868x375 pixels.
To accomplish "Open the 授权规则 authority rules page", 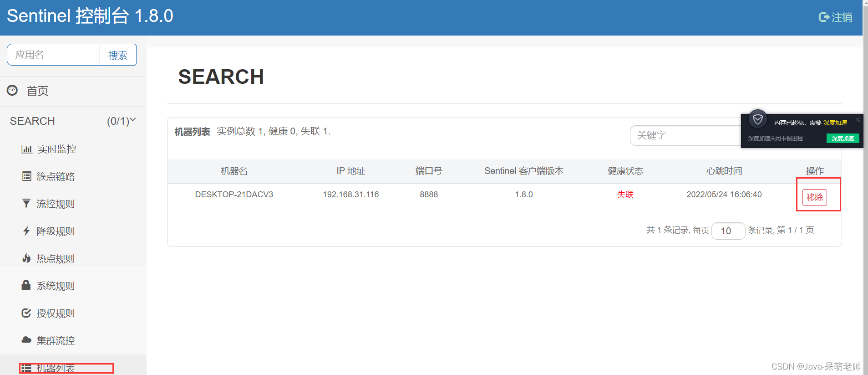I will [x=56, y=313].
